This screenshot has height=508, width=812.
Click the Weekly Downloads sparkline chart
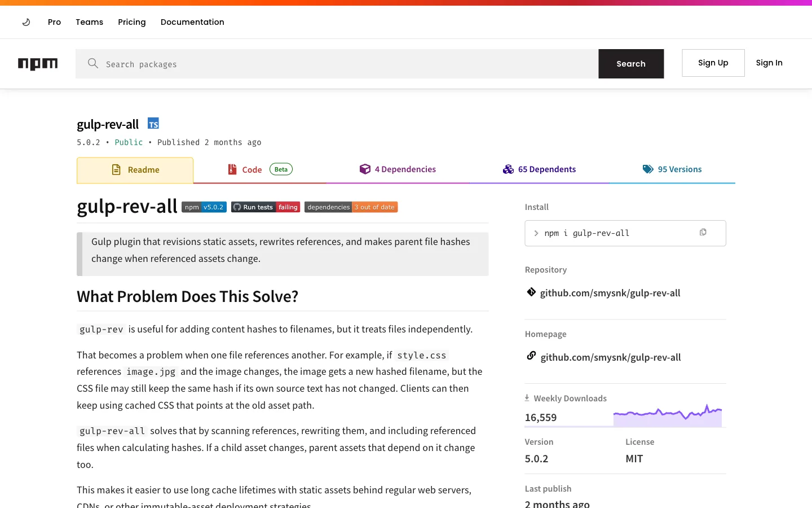668,415
